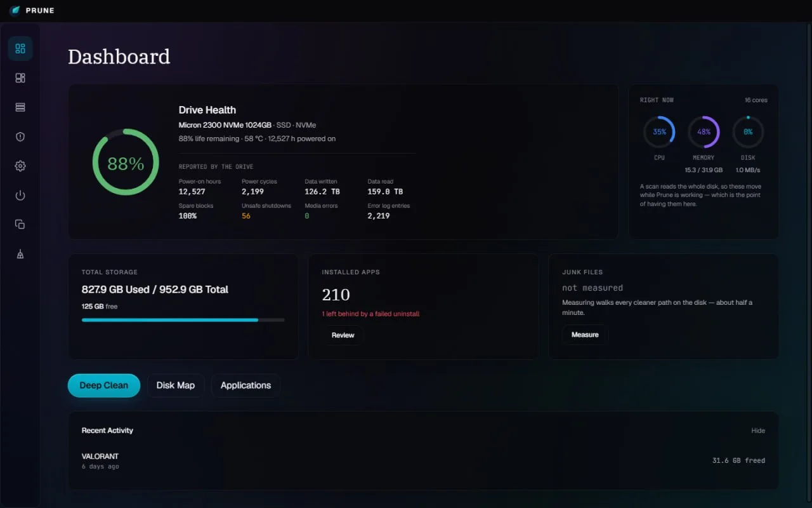Click '827.9 GB Used / 952.9 GB Total'
Viewport: 812px width, 508px height.
[x=155, y=290]
